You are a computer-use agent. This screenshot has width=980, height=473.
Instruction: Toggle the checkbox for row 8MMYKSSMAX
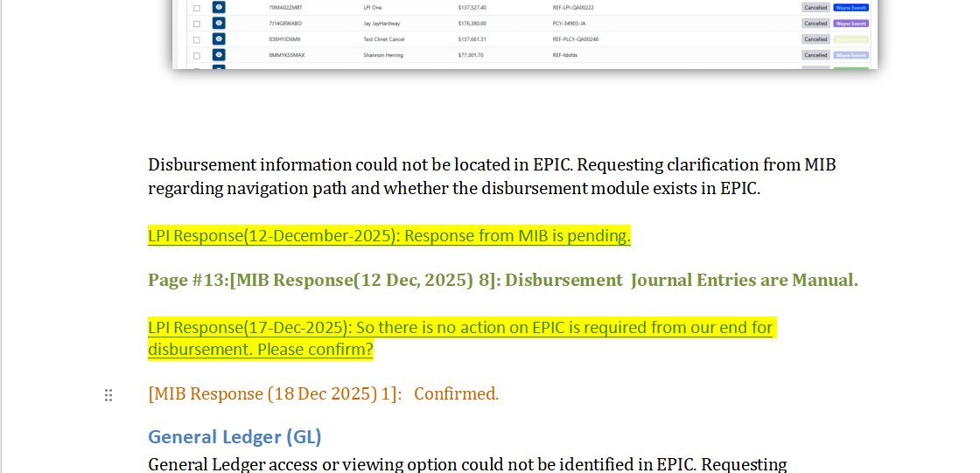tap(196, 55)
